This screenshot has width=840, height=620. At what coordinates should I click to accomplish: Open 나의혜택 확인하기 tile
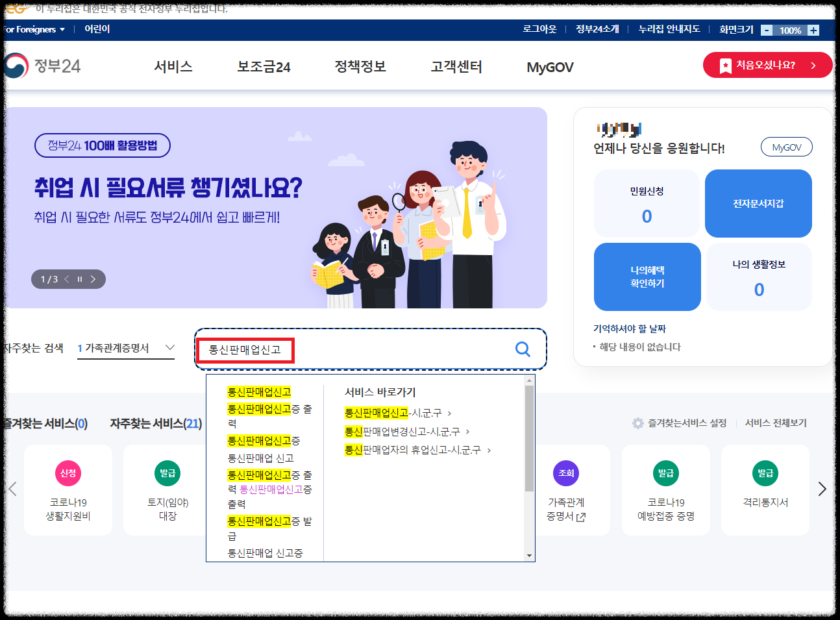click(647, 277)
